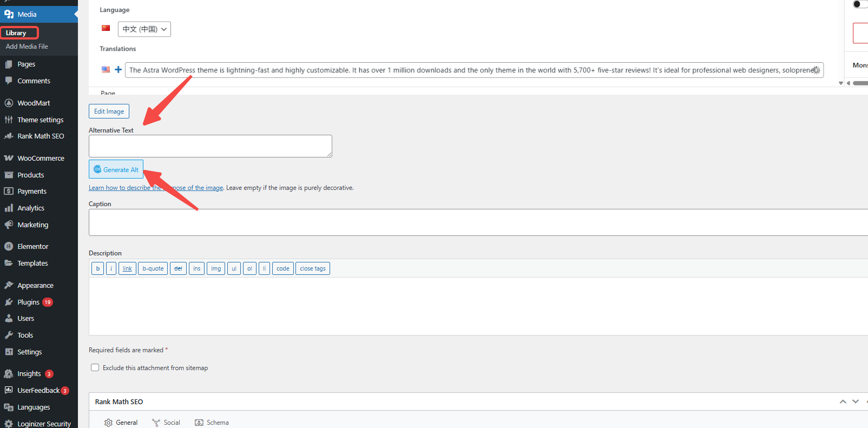868x428 pixels.
Task: Click the Elementor circle icon
Action: pos(9,246)
